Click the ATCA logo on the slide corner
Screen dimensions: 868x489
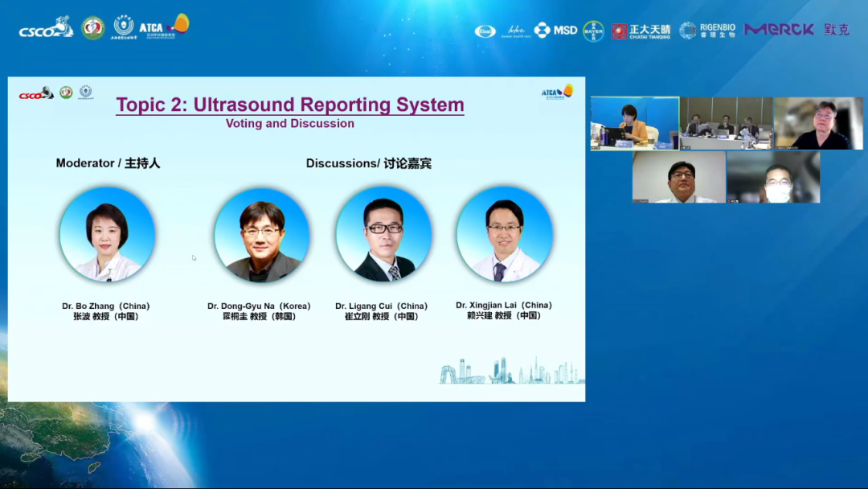point(557,92)
